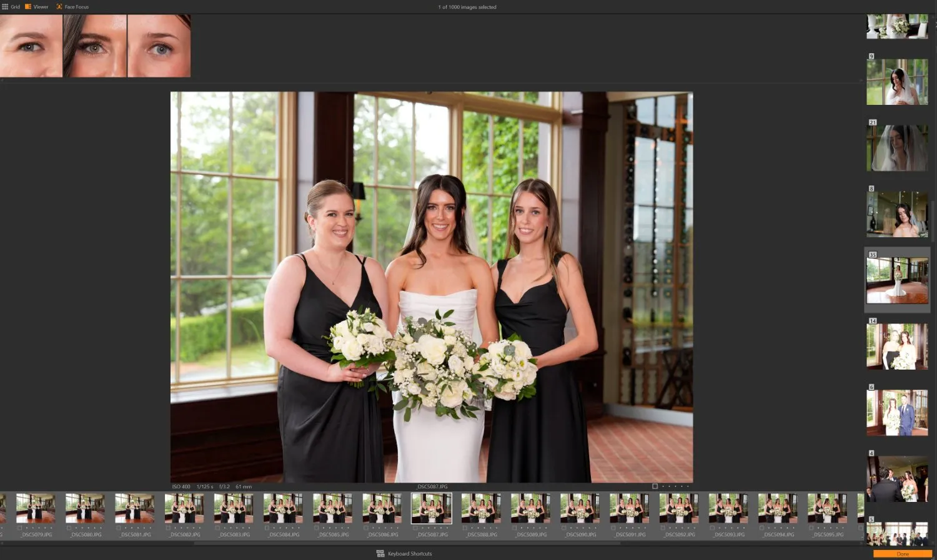Screen dimensions: 937x560
Task: Click the right bridesmaid's eye crop in the strip
Action: tap(159, 44)
